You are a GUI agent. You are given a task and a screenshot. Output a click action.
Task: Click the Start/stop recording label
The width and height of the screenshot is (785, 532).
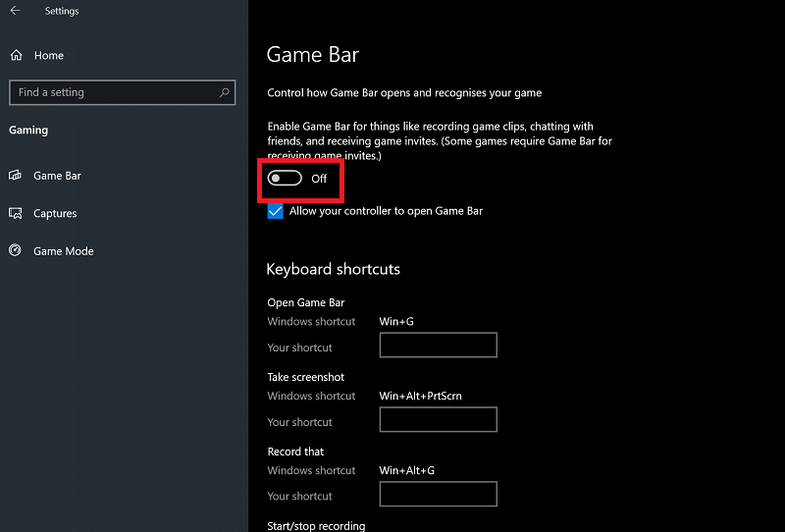click(316, 526)
